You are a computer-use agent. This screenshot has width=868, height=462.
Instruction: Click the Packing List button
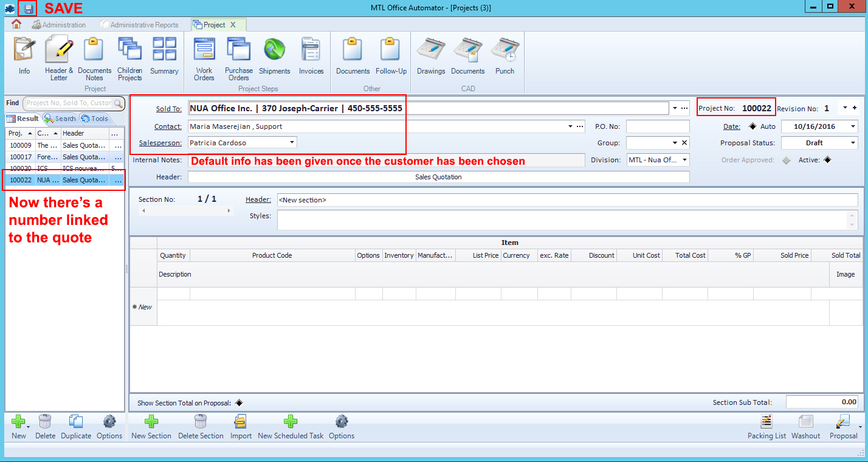[766, 427]
